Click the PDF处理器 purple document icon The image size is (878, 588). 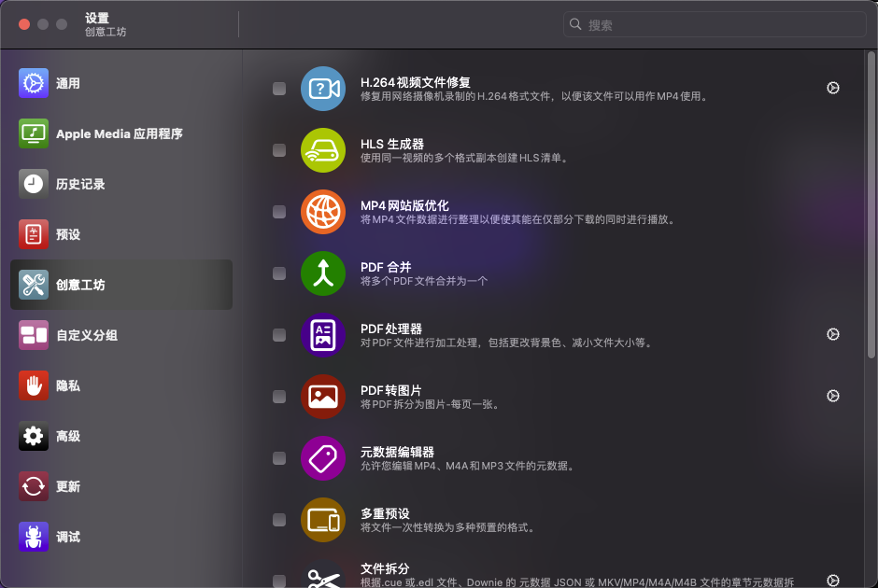(x=323, y=334)
